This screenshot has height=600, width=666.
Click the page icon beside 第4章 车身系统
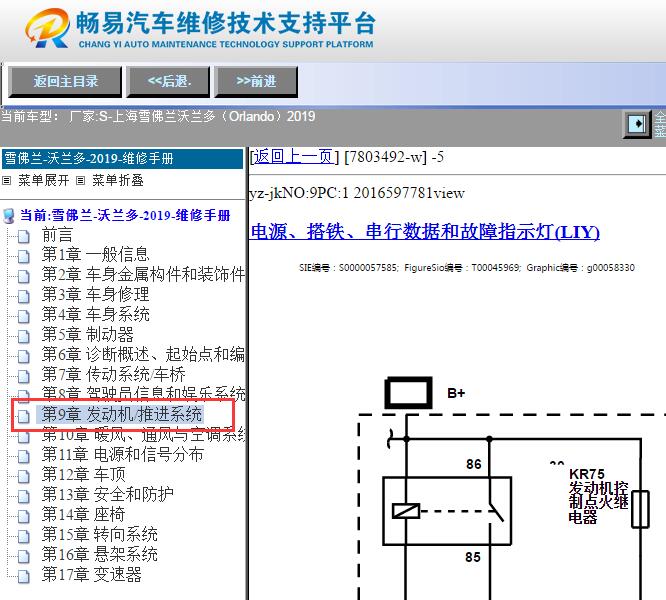click(x=24, y=316)
